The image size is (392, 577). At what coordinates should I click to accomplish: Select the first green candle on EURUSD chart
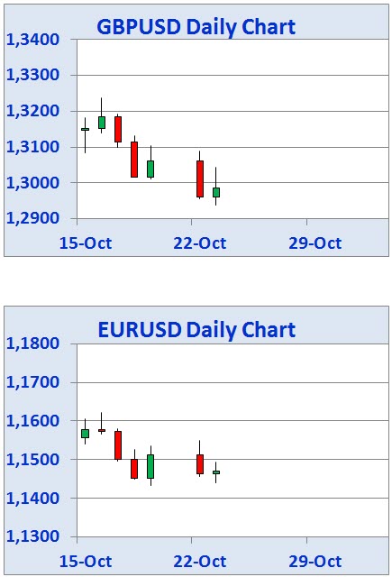click(85, 434)
